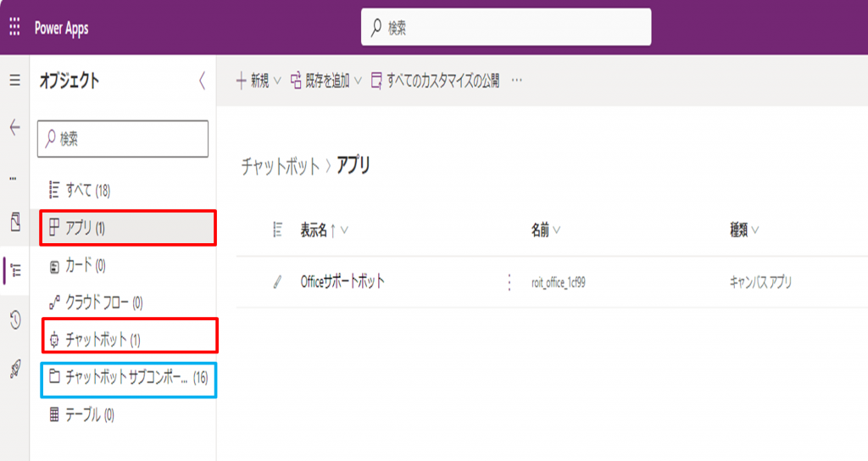Click チャットボット in the breadcrumb
Screen dimensions: 868x461
point(281,166)
